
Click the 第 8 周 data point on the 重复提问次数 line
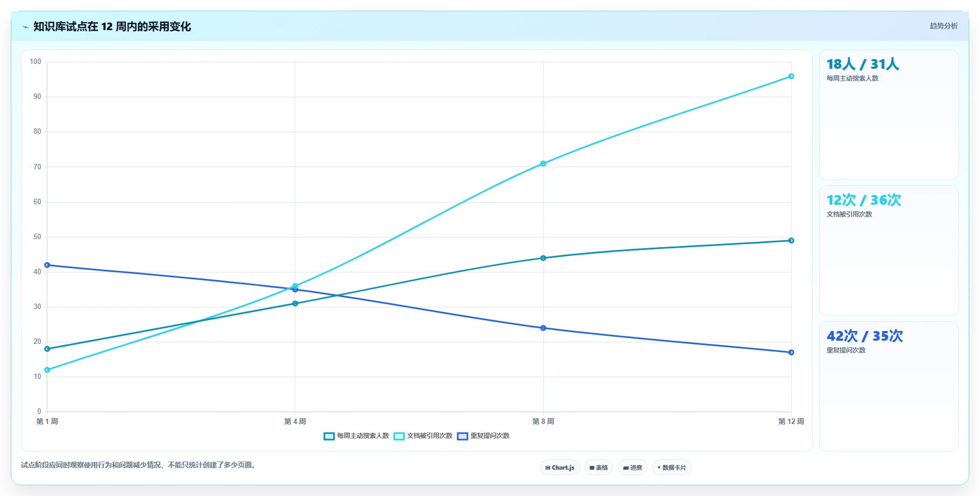click(x=543, y=328)
